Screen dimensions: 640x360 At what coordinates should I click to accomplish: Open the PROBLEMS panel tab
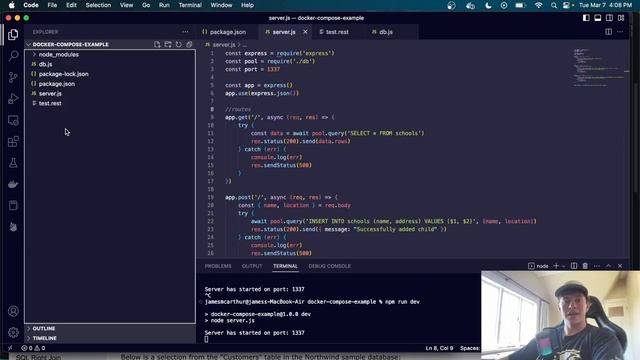[x=218, y=266]
